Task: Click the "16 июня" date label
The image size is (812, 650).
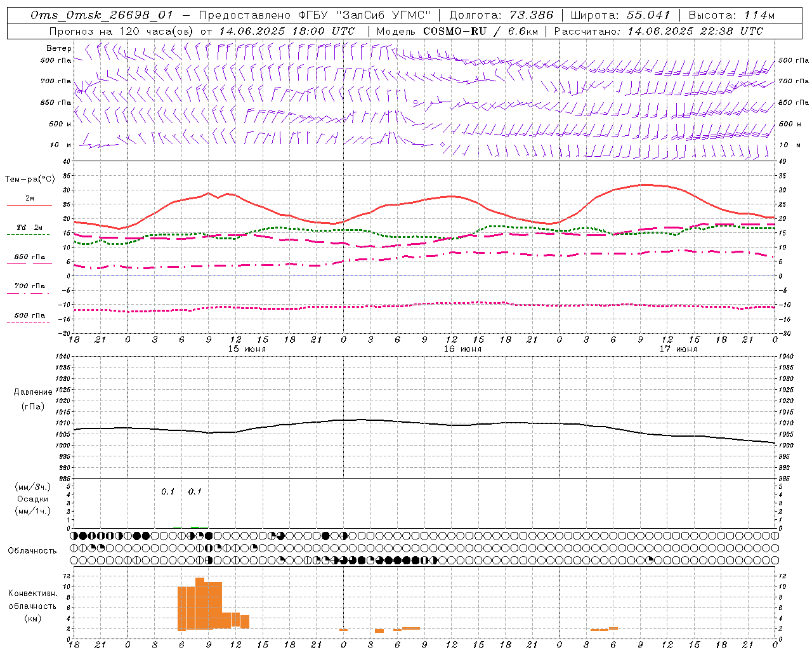Action: coord(462,349)
